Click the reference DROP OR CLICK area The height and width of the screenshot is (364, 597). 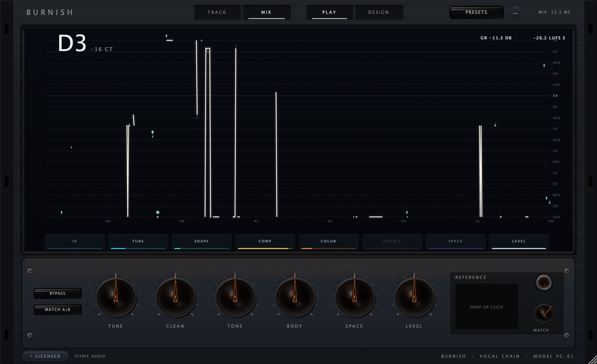487,307
